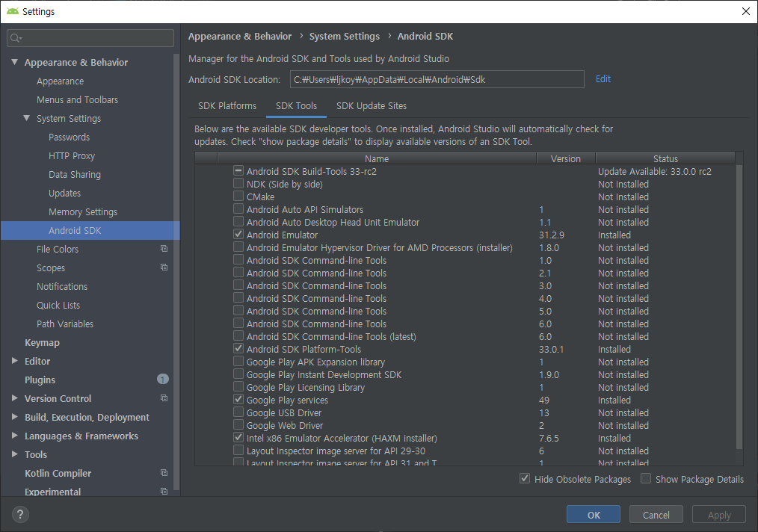This screenshot has height=532, width=758.
Task: Click the project-level icon beside File Colors
Action: pyautogui.click(x=164, y=249)
